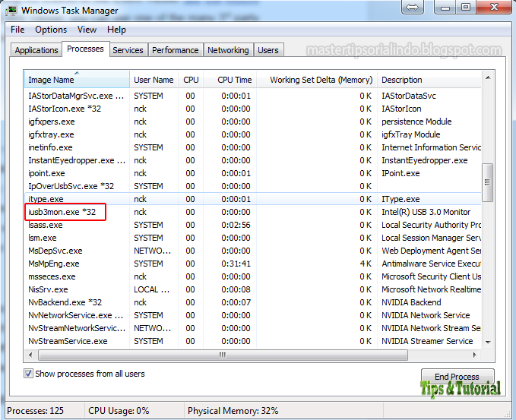Click the Task Manager title bar icon
Viewport: 516px width, 420px height.
click(x=12, y=11)
